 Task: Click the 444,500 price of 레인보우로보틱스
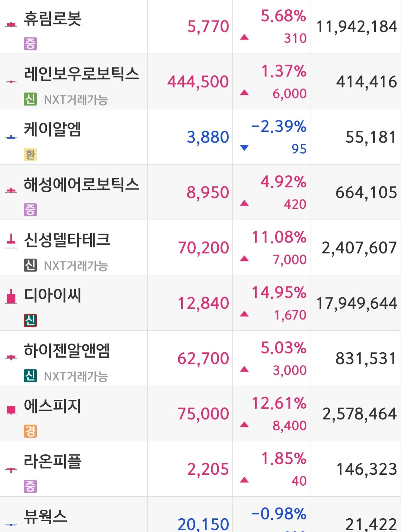[x=198, y=82]
